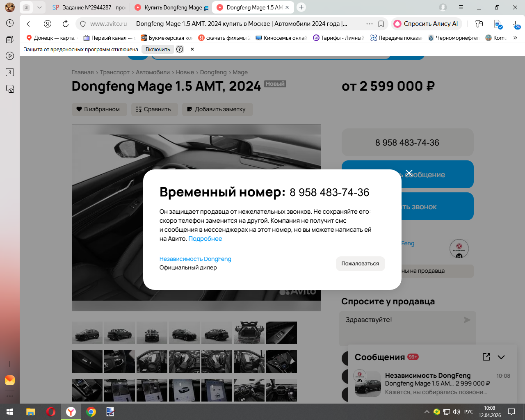This screenshot has width=525, height=420.
Task: Dismiss the malware protection notification bar
Action: coord(192,49)
